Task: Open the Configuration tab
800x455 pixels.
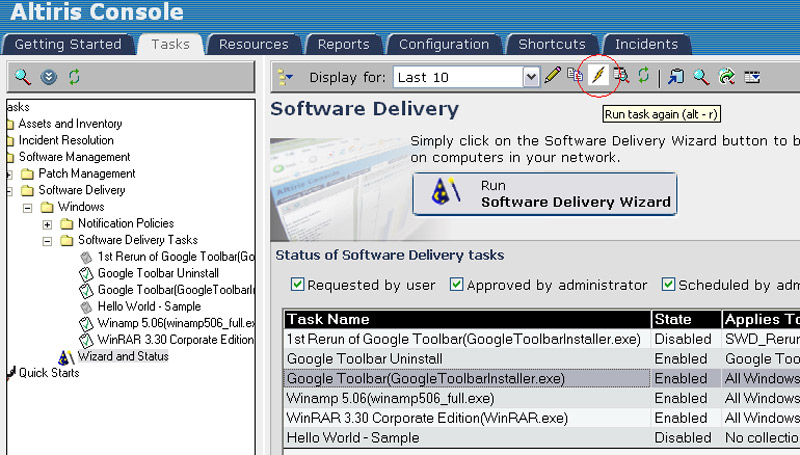Action: (x=444, y=44)
